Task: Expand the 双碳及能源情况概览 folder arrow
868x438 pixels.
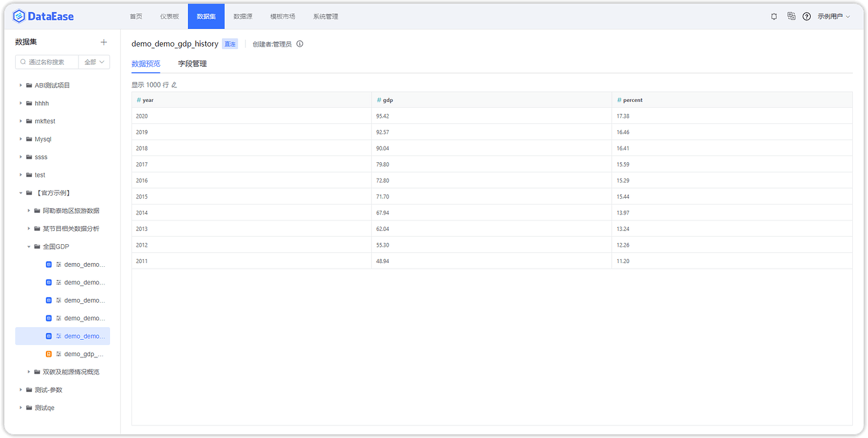Action: pyautogui.click(x=29, y=372)
